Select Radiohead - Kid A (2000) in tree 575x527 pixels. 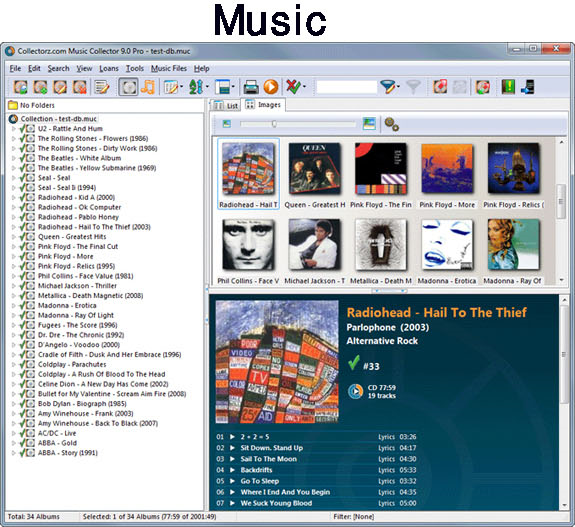76,197
